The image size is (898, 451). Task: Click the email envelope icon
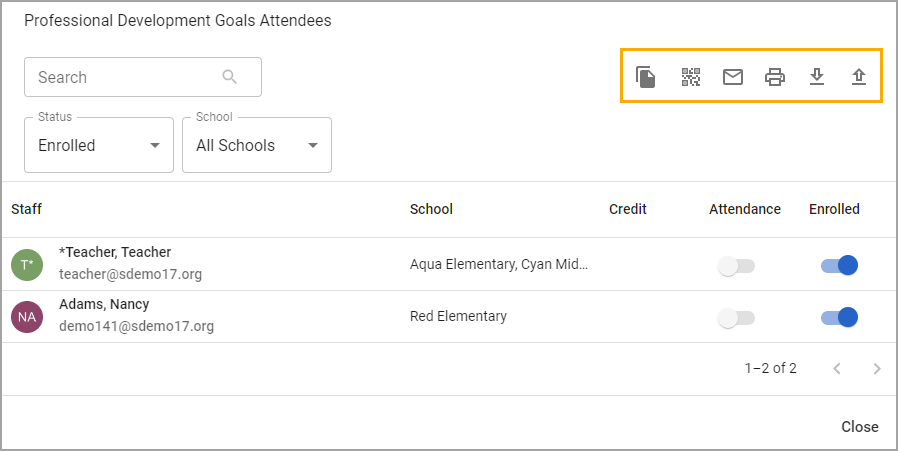coord(732,77)
